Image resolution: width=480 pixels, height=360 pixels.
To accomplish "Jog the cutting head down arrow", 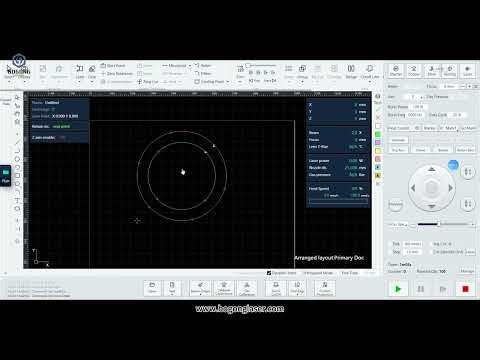I will (431, 206).
